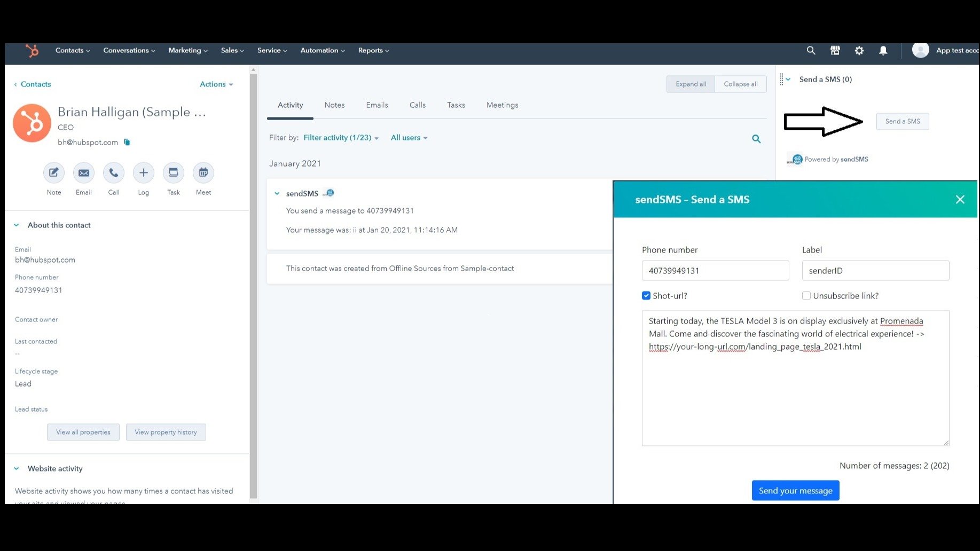980x551 pixels.
Task: Switch to the Notes tab
Action: point(334,105)
